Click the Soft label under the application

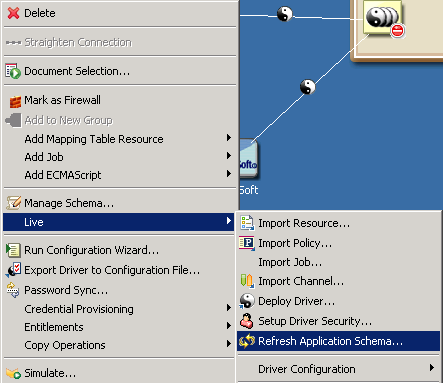(249, 190)
